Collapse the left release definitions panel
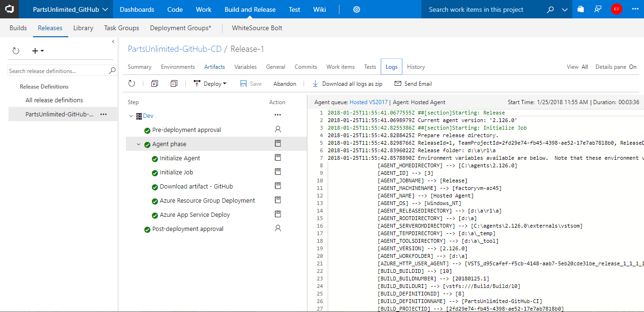This screenshot has width=644, height=312. [x=113, y=42]
